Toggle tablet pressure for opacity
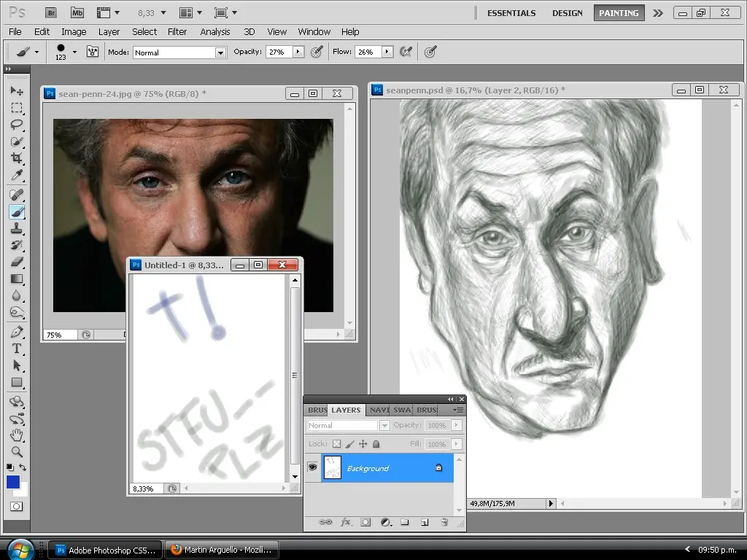This screenshot has height=560, width=747. point(317,52)
